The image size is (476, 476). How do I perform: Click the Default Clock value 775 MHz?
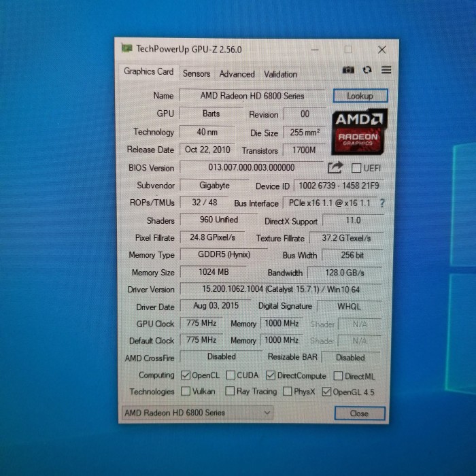click(201, 340)
